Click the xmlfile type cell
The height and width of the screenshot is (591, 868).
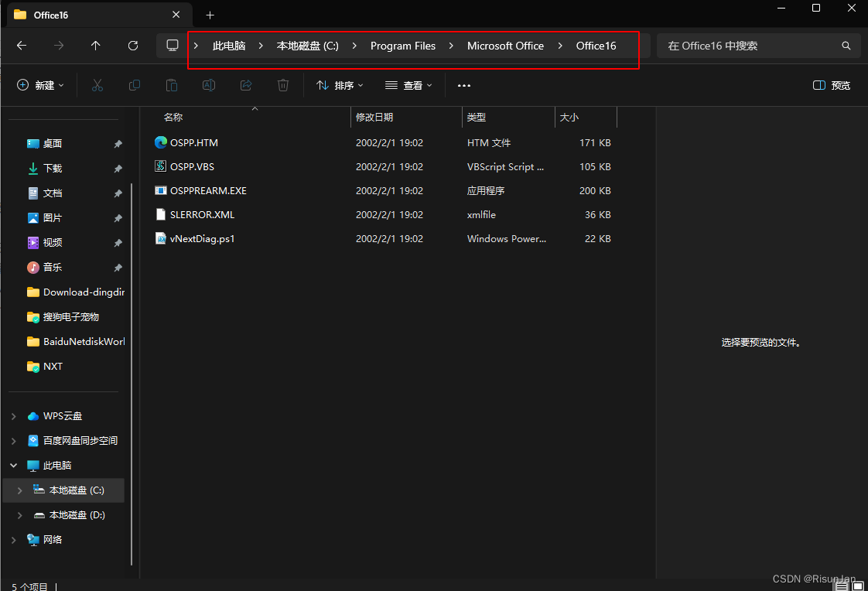pos(482,215)
